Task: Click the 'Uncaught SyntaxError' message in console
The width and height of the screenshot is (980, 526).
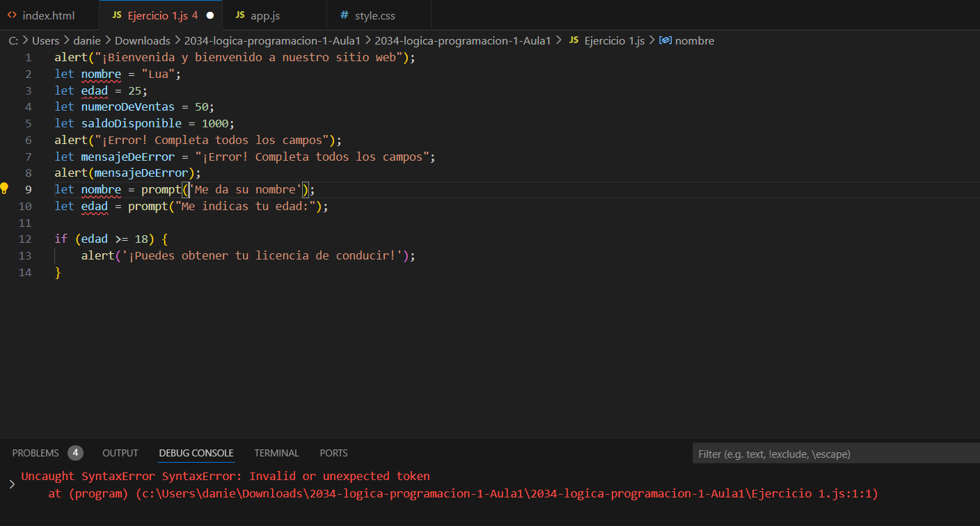Action: [226, 477]
